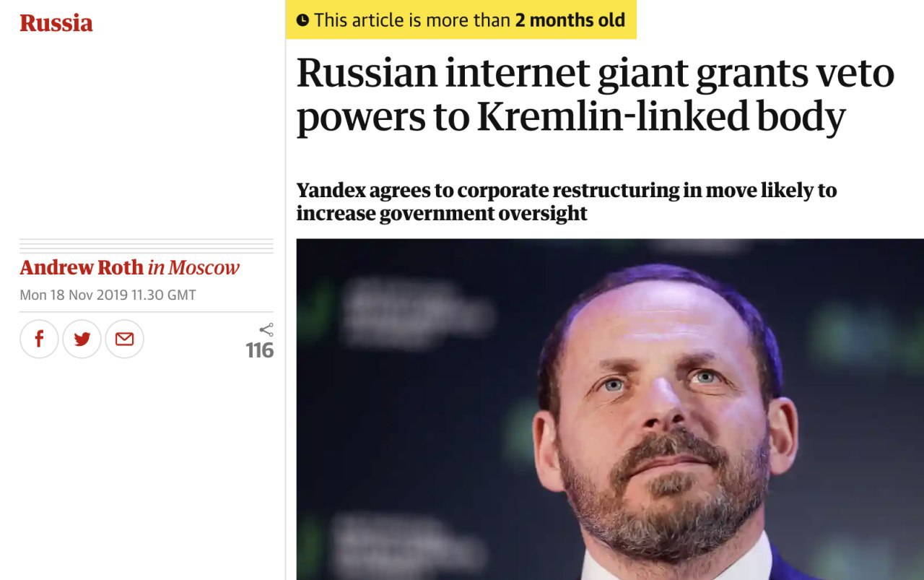Open the Russia section link
The image size is (924, 580).
click(56, 23)
